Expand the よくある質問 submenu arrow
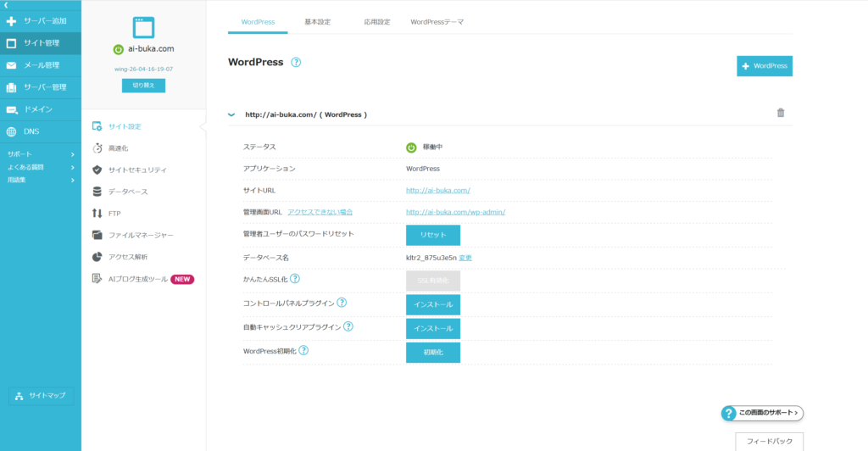The height and width of the screenshot is (451, 868). pyautogui.click(x=73, y=167)
